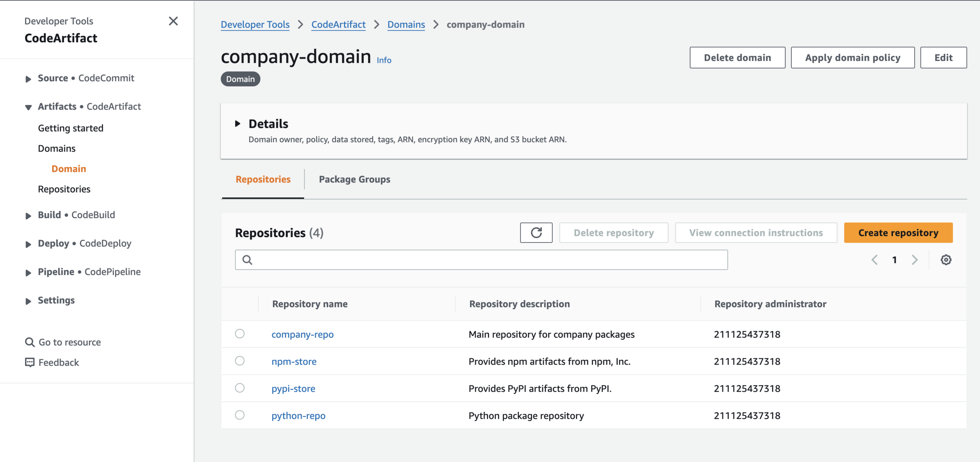Click Go to resource search icon

pyautogui.click(x=29, y=342)
